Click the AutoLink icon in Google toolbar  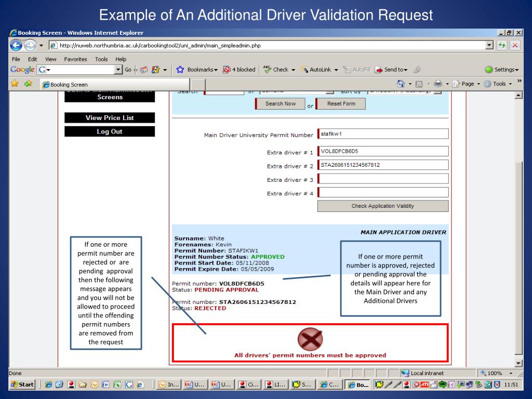point(304,70)
